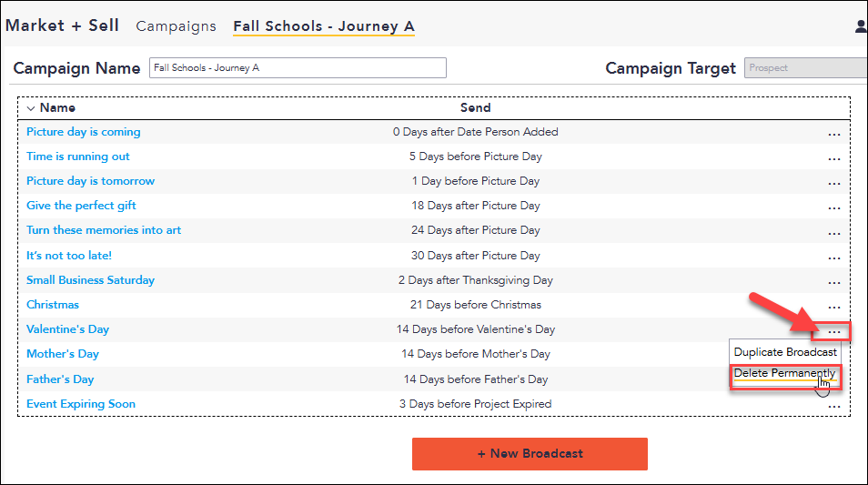Click ellipsis icon on Valentine's Day row
The image size is (868, 485).
point(833,332)
